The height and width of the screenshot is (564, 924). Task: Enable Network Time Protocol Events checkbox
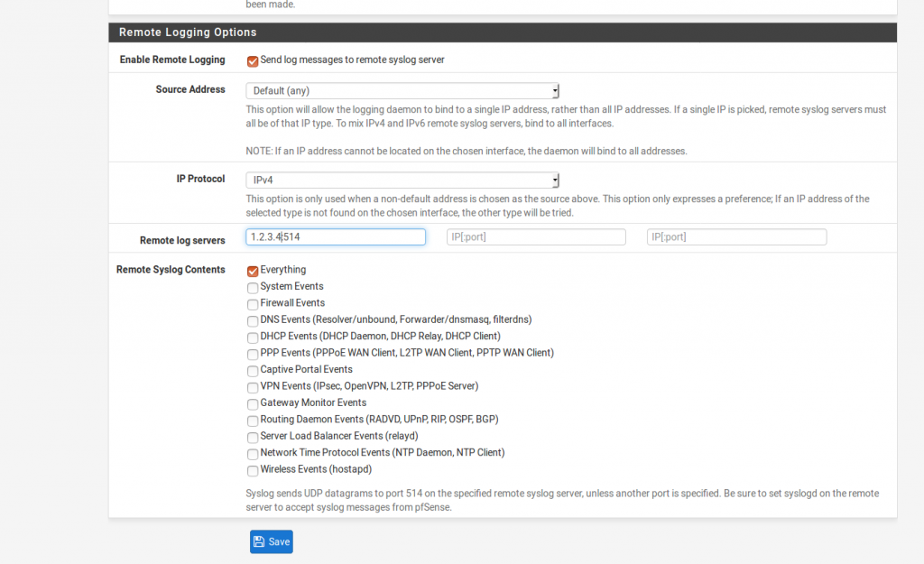[253, 454]
